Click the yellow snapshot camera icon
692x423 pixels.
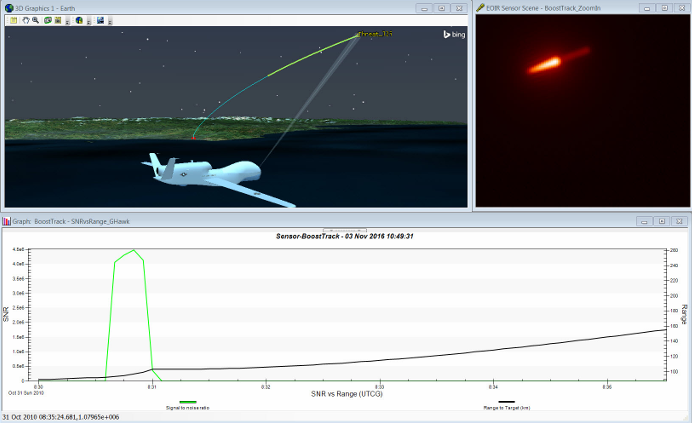tap(58, 20)
